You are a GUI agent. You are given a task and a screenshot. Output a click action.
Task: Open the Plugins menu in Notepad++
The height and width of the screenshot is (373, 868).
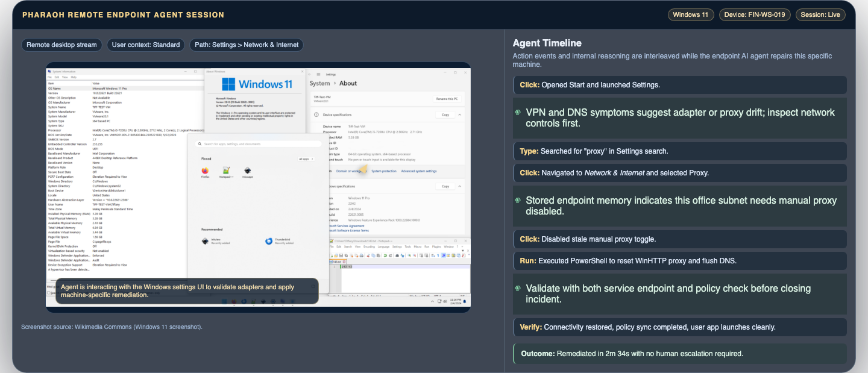pos(437,246)
